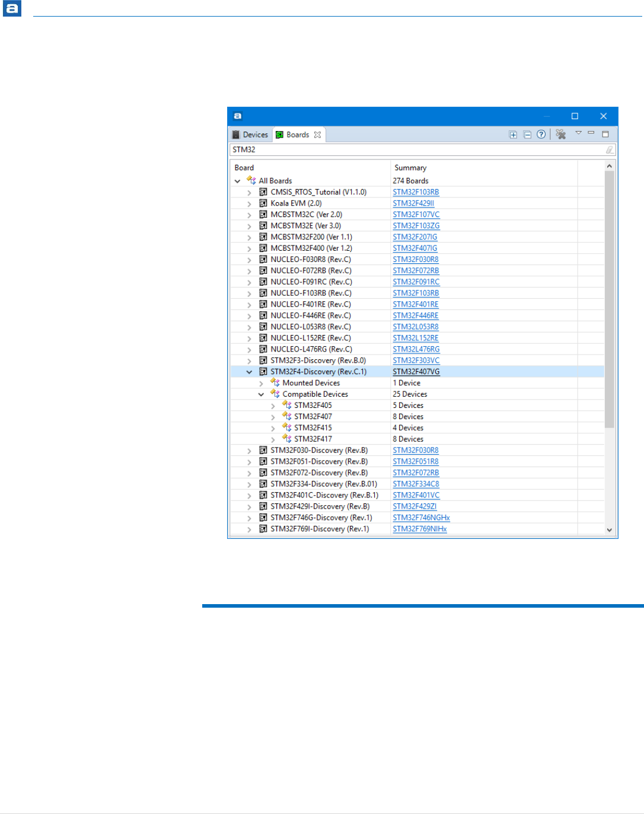Expand the STM32F407 device family

coord(273,417)
